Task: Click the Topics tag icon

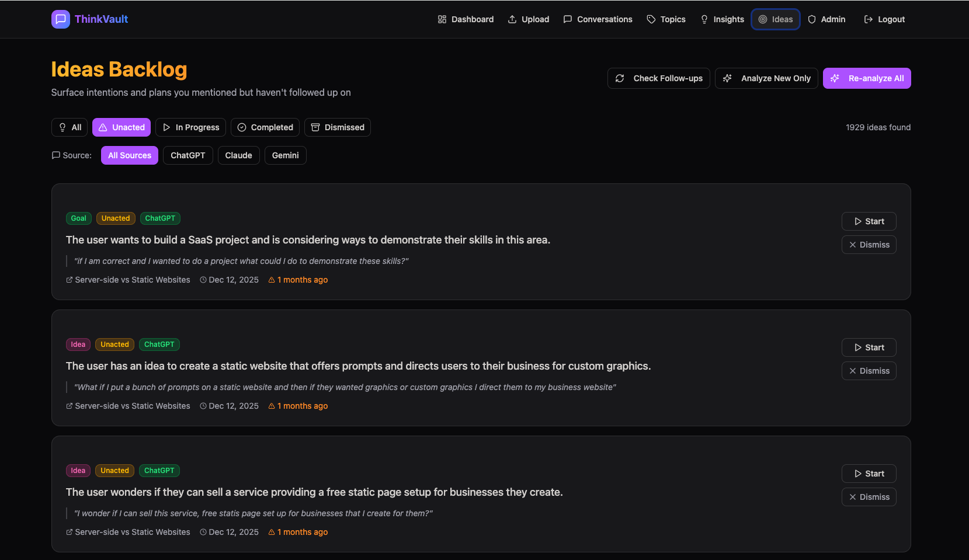Action: click(x=651, y=19)
